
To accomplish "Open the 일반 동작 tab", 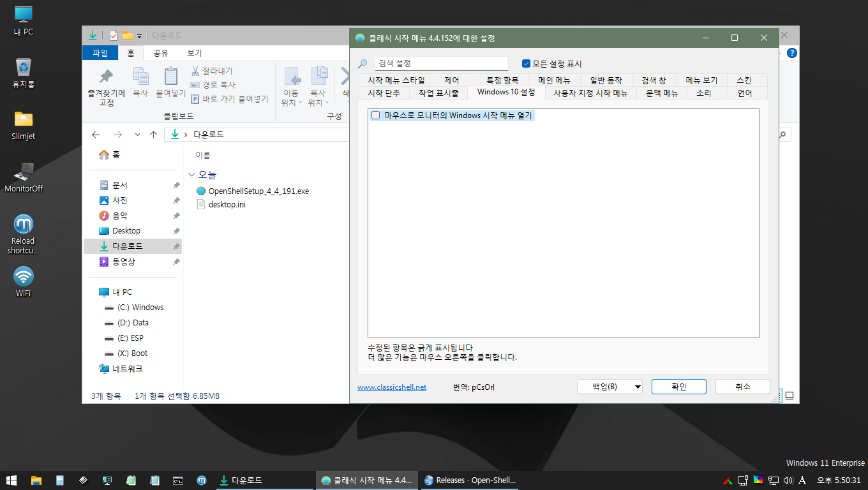I will (x=606, y=80).
